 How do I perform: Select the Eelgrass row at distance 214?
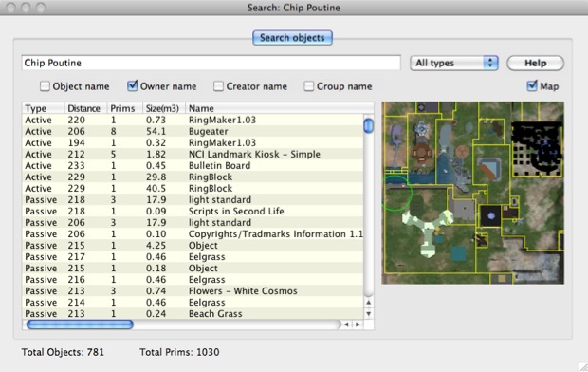click(193, 303)
